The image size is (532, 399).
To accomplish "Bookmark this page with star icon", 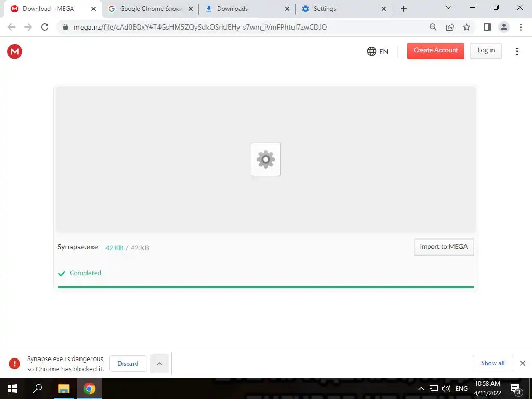I will pyautogui.click(x=467, y=27).
